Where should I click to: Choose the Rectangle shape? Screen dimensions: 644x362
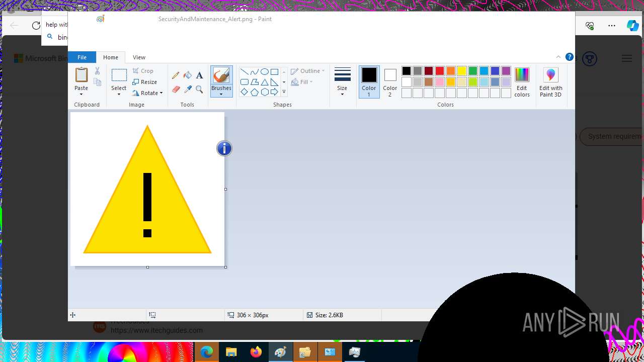point(274,71)
